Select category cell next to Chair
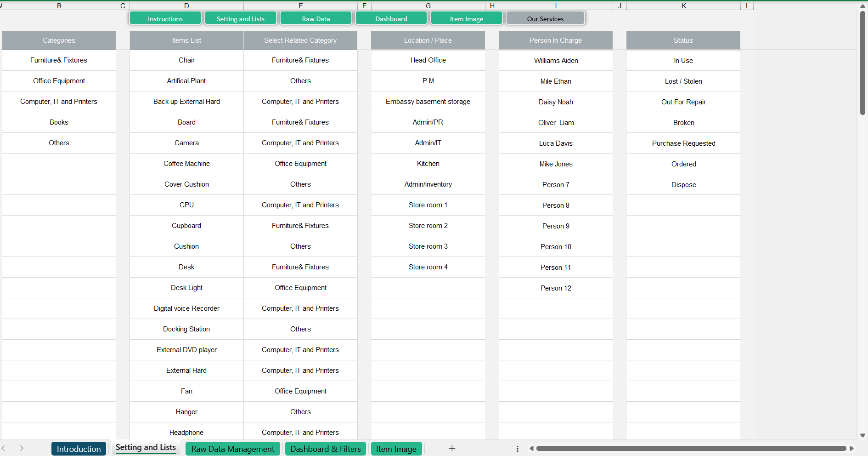Screen dimensions: 868x456 (x=300, y=60)
